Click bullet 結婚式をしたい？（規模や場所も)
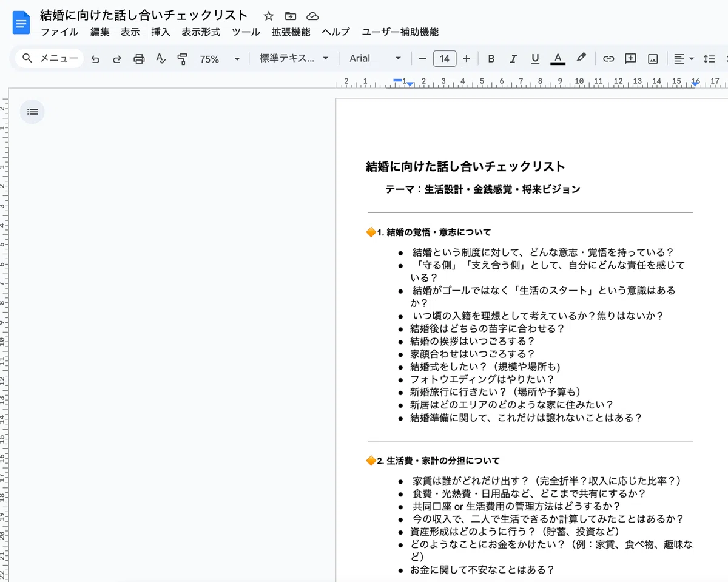728x582 pixels. point(485,367)
